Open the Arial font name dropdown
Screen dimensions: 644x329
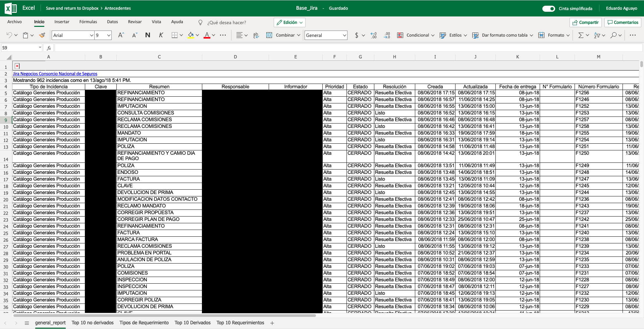coord(92,35)
